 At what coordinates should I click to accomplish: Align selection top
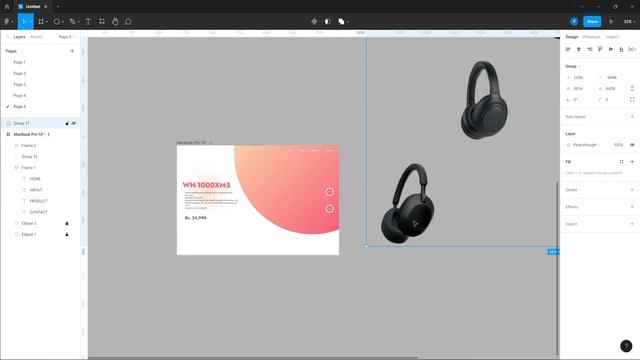tap(600, 49)
